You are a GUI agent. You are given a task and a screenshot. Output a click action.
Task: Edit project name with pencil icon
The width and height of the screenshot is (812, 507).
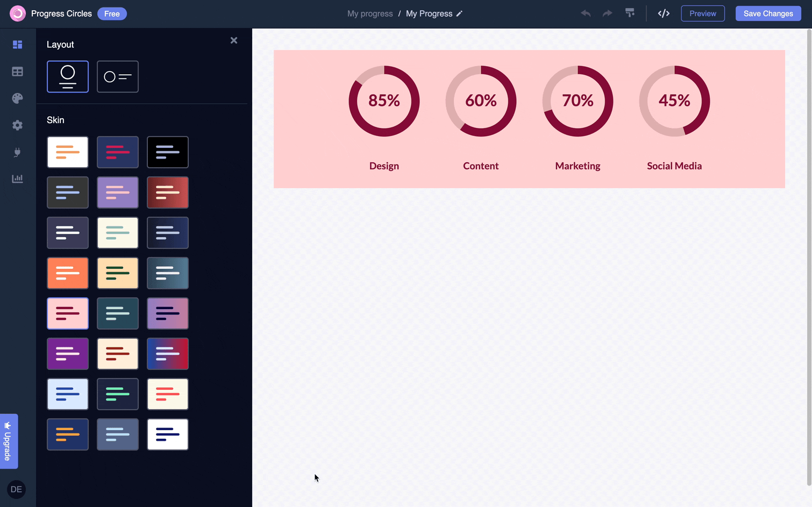click(x=459, y=14)
